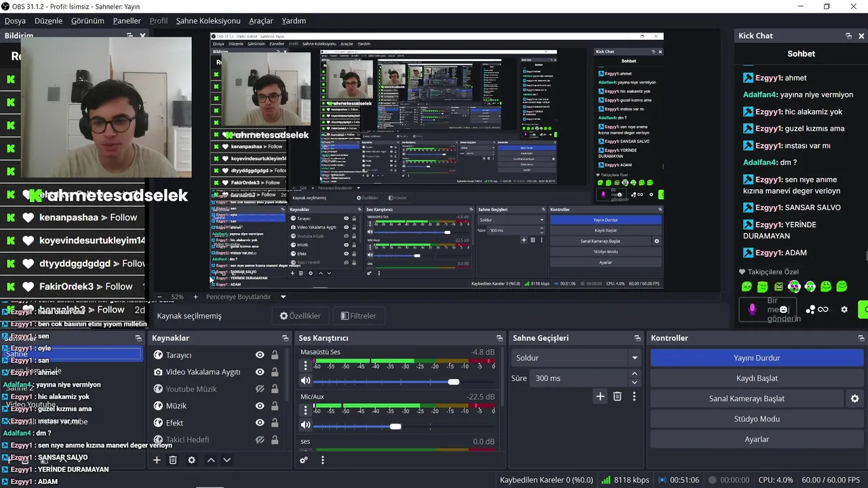Add a new source in Kaynaklar panel
The image size is (868, 488).
157,460
